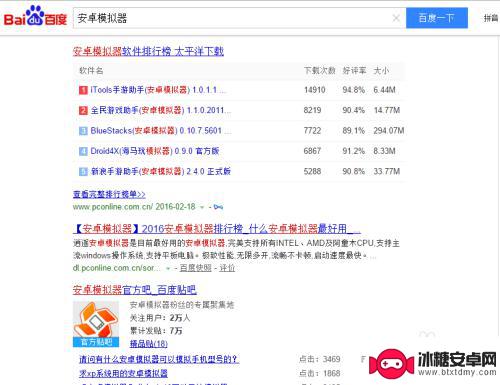Expand dropdown arrow after dl.pconline.com.cn URL
The width and height of the screenshot is (500, 385).
pos(168,268)
